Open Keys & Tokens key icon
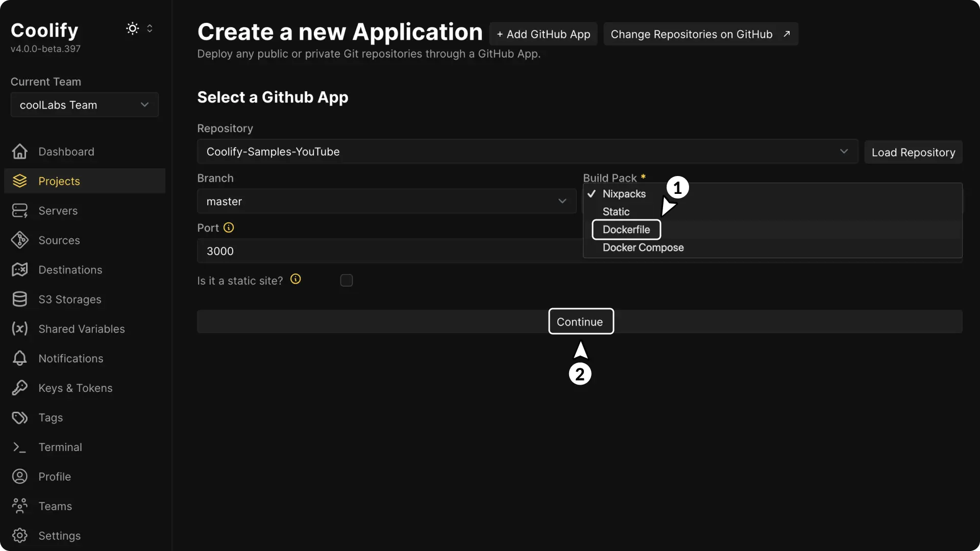Screen dimensions: 980x551 (x=20, y=388)
